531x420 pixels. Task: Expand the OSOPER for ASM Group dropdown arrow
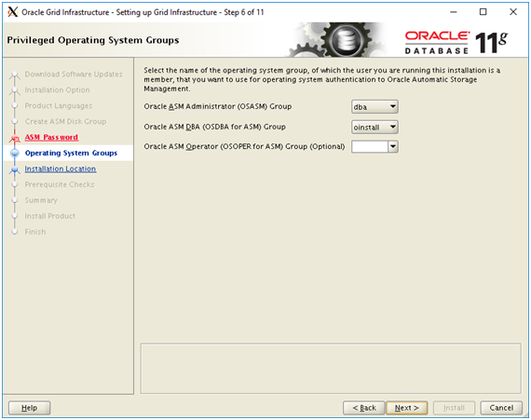point(393,147)
